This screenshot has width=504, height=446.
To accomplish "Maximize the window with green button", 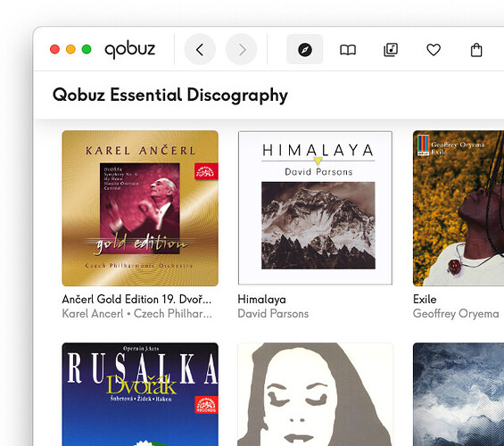I will pyautogui.click(x=87, y=49).
